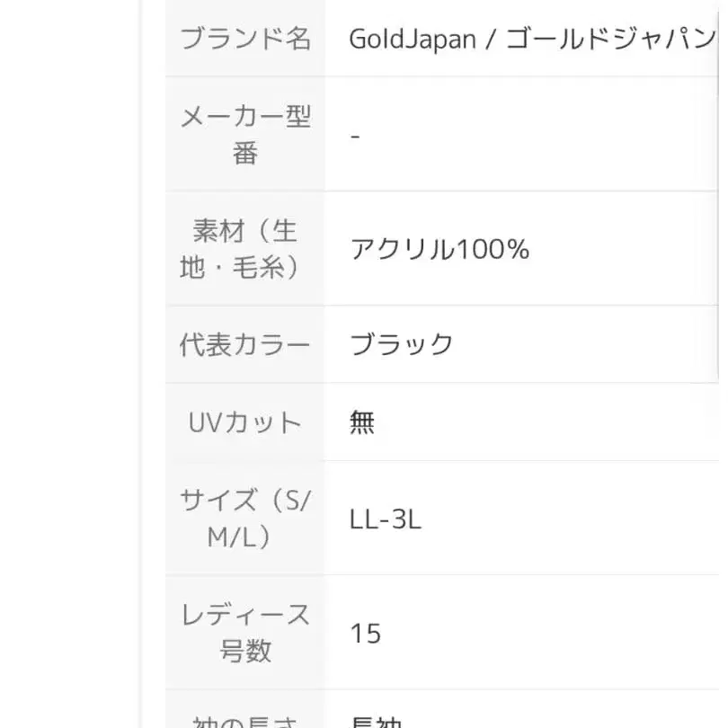Click the UVカット label cell
728x728 pixels.
pos(245,422)
